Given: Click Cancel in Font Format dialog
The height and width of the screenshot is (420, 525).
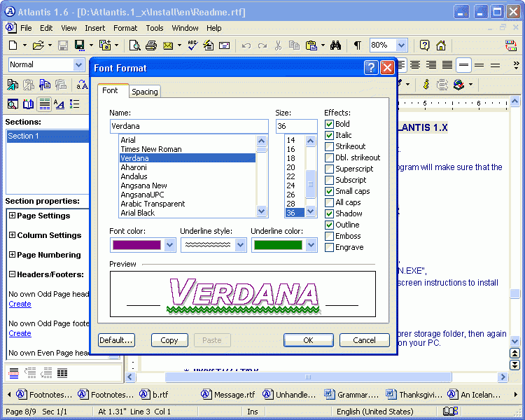Looking at the screenshot, I should (x=364, y=340).
